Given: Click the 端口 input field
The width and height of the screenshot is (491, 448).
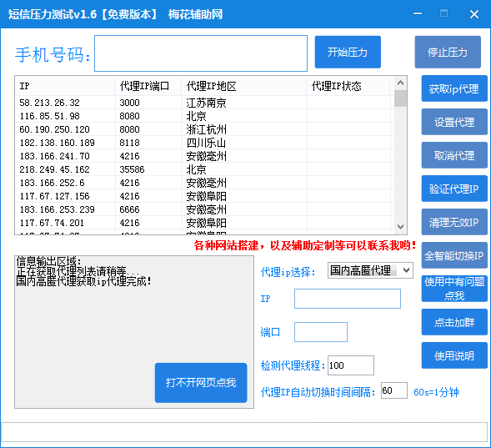Looking at the screenshot, I should (x=321, y=332).
